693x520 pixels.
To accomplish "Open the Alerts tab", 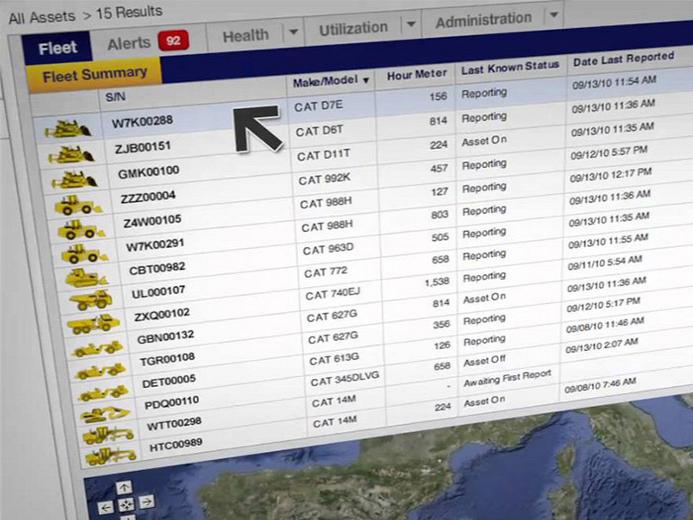I will point(129,43).
